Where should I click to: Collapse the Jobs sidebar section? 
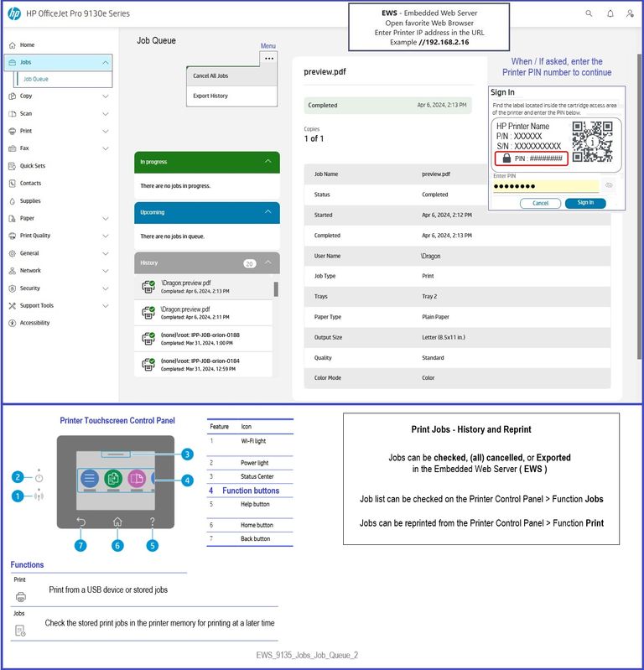[105, 62]
